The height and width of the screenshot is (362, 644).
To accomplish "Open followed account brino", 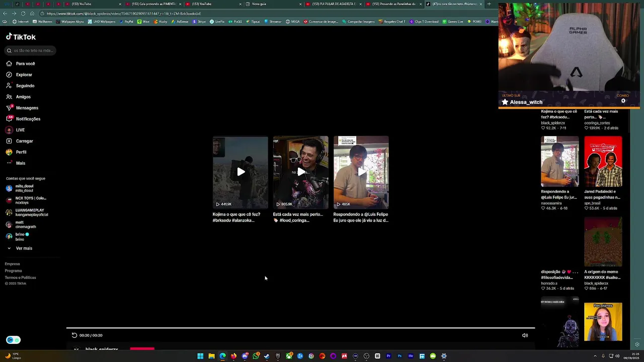I will click(x=18, y=236).
